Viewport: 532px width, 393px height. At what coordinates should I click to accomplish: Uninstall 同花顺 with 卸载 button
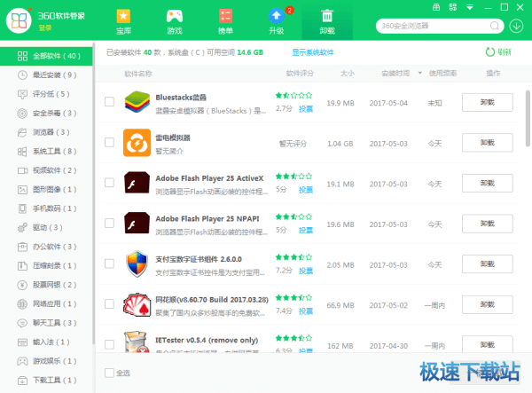pyautogui.click(x=487, y=304)
